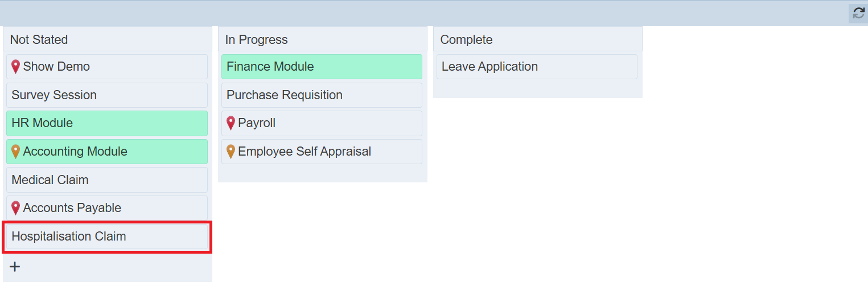Click the orange pin on Accounting Module
Image resolution: width=868 pixels, height=285 pixels.
pos(16,152)
